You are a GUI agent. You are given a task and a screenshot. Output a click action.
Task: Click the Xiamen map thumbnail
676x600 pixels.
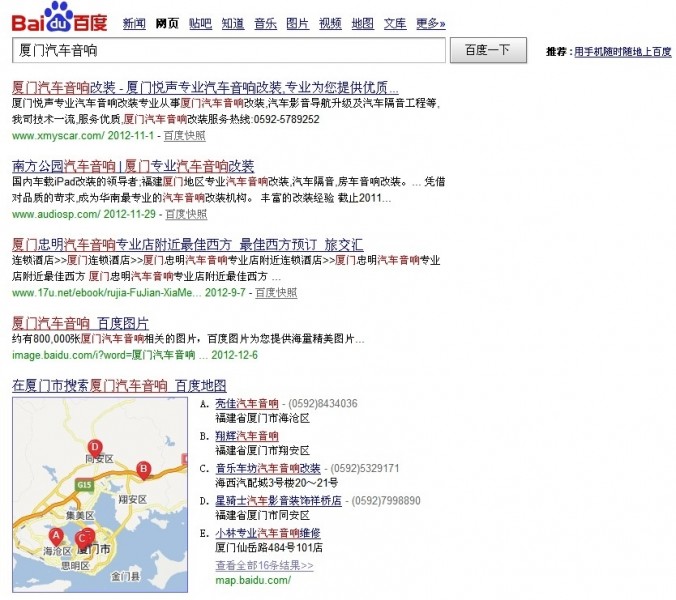[x=100, y=495]
